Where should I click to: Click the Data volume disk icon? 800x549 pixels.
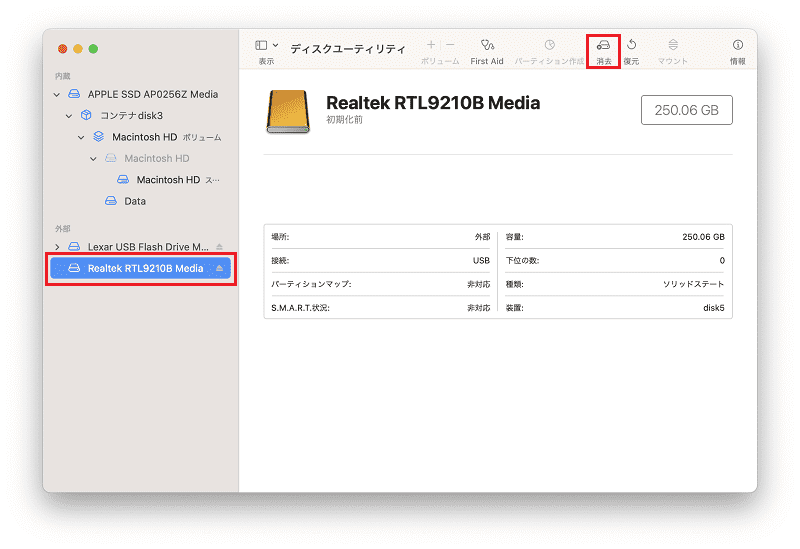(x=111, y=201)
